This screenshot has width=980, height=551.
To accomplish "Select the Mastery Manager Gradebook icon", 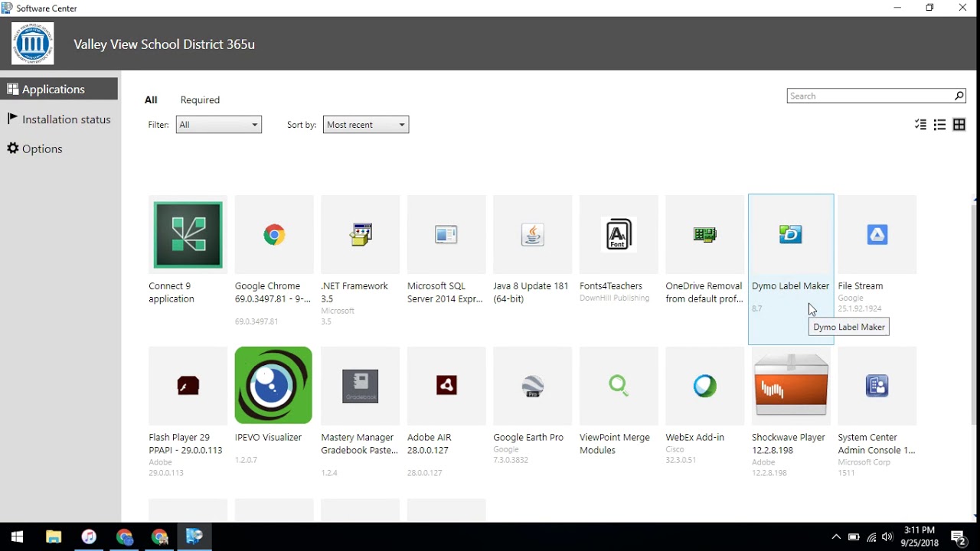I will coord(361,386).
